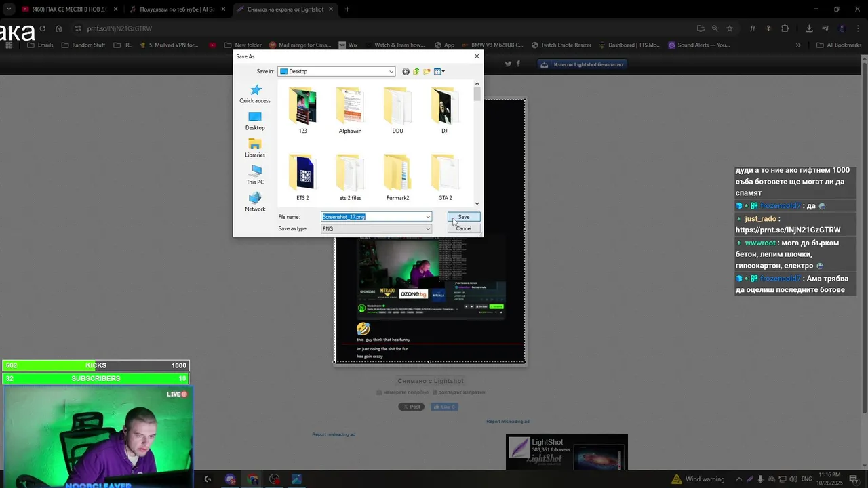
Task: Close the Save As dialog
Action: [477, 56]
